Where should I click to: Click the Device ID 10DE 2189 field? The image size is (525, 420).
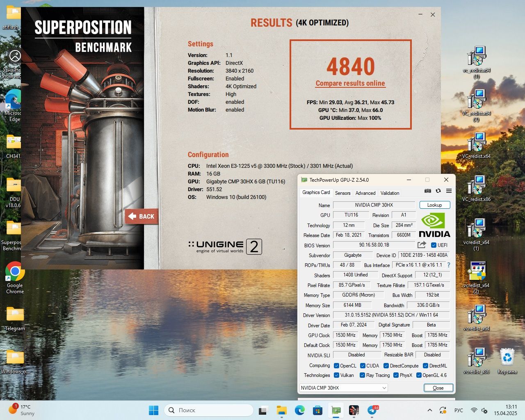coord(424,255)
